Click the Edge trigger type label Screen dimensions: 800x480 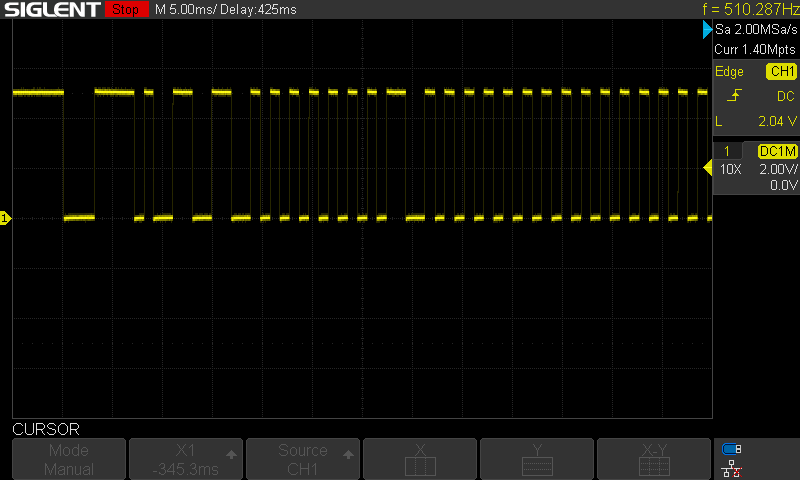click(x=729, y=71)
